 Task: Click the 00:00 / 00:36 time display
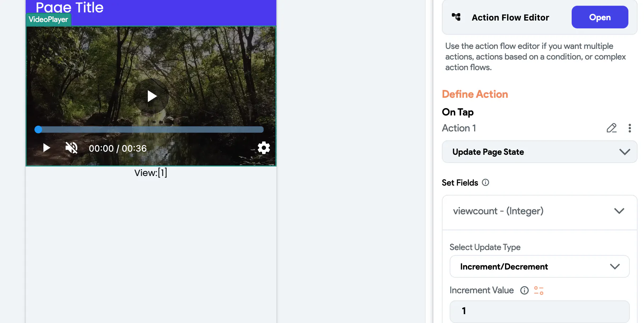(118, 148)
